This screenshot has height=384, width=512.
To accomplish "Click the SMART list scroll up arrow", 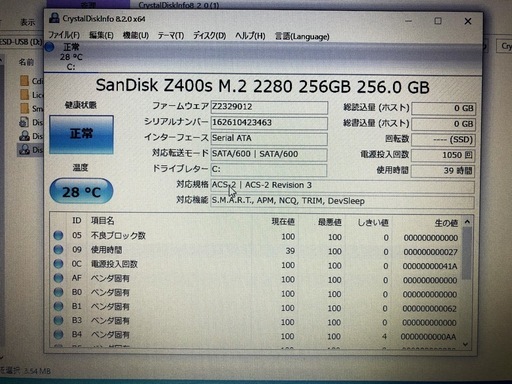I will point(467,222).
